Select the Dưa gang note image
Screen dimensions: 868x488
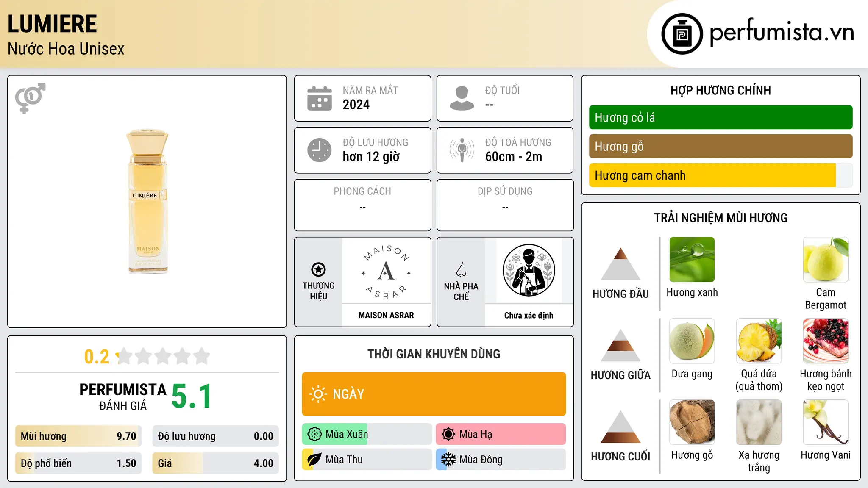coord(692,341)
